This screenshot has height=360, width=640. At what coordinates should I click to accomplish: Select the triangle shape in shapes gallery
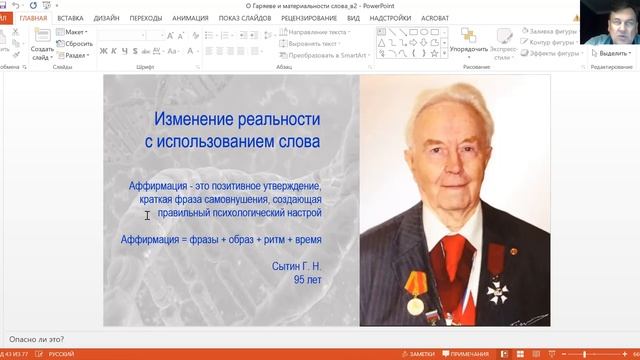tap(381, 42)
